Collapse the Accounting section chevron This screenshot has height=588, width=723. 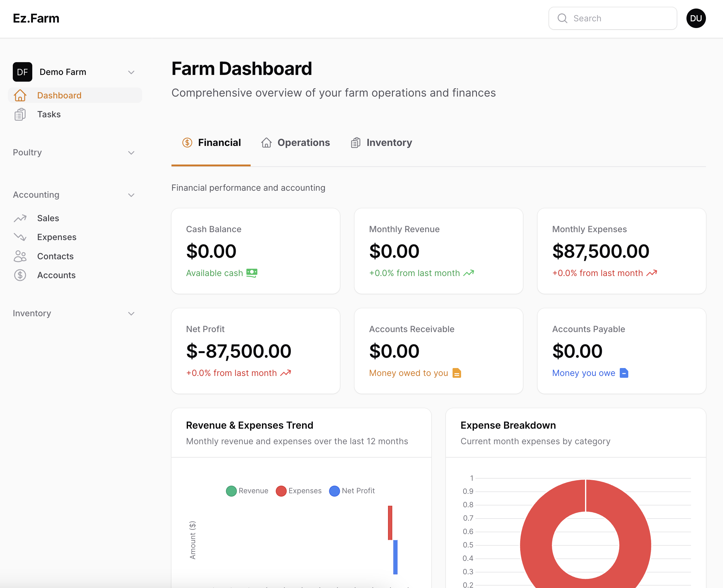(x=131, y=195)
